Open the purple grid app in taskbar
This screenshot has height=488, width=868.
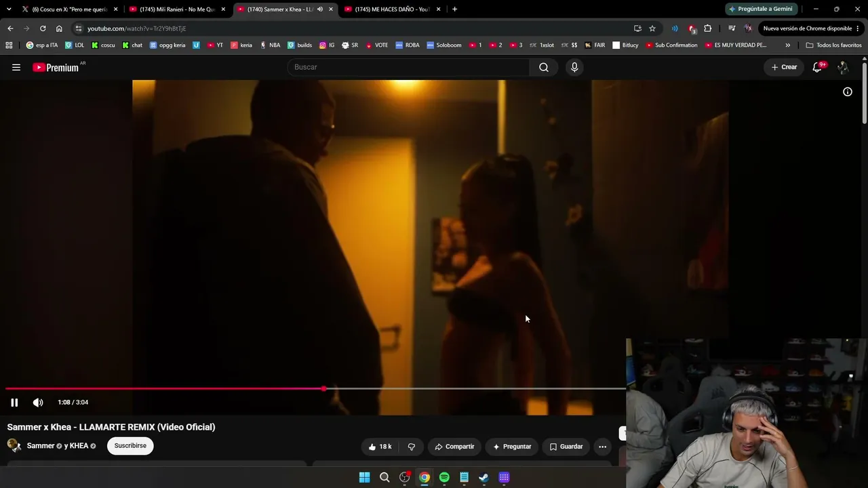504,477
